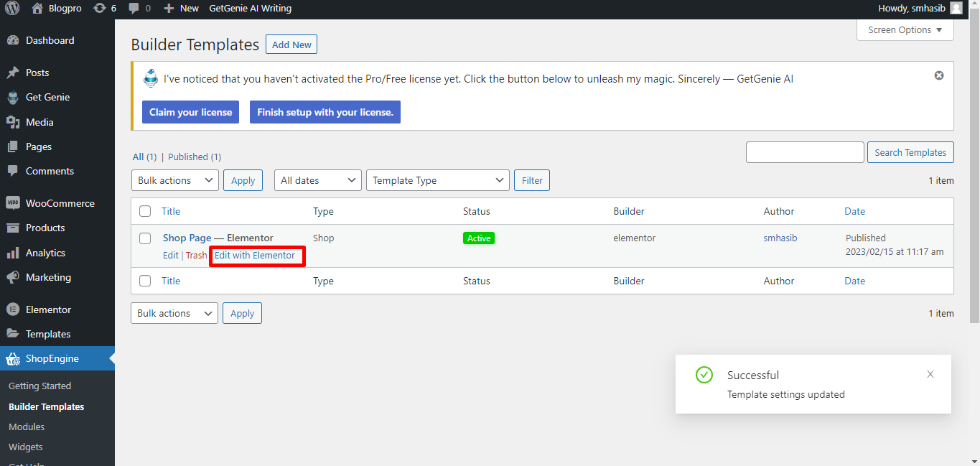The height and width of the screenshot is (466, 980).
Task: Click Add New template button
Action: [291, 45]
